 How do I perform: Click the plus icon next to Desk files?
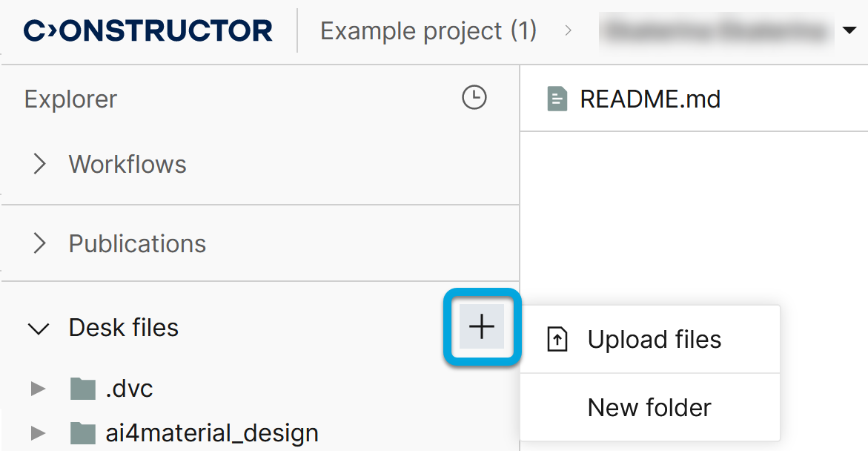pos(482,326)
